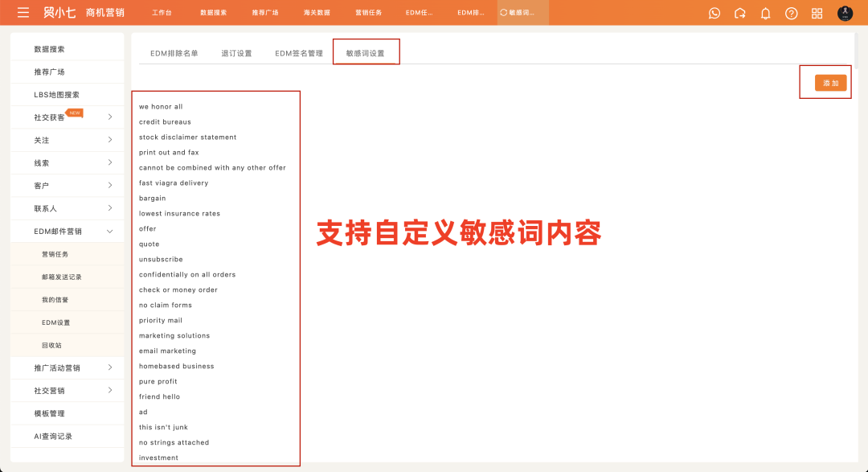Open EDM任... top navigation tab
Screen dimensions: 868x472
click(x=419, y=12)
